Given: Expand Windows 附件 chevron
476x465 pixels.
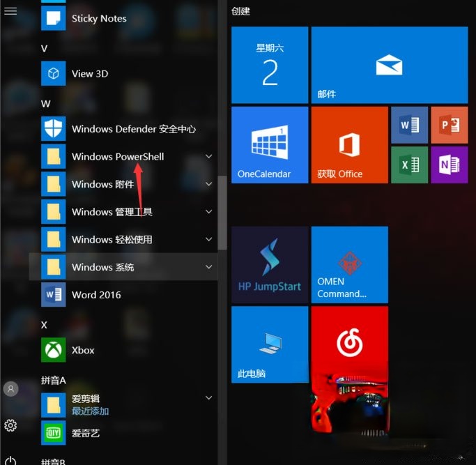Looking at the screenshot, I should 209,184.
